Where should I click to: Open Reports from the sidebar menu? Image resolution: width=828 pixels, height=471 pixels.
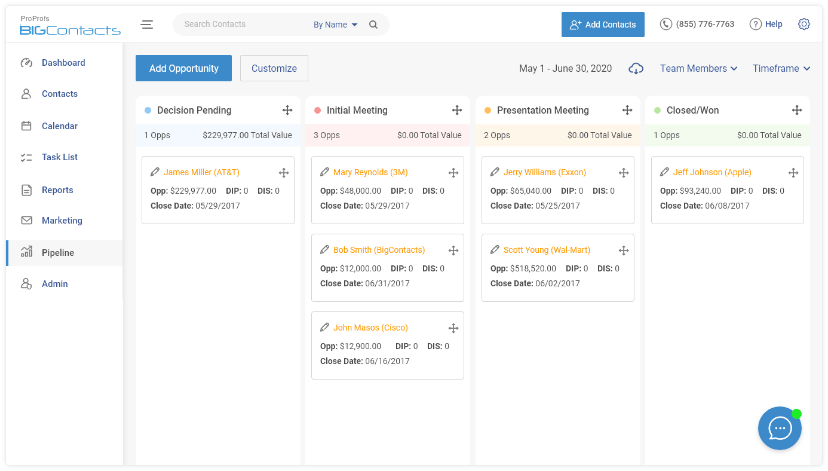[57, 190]
